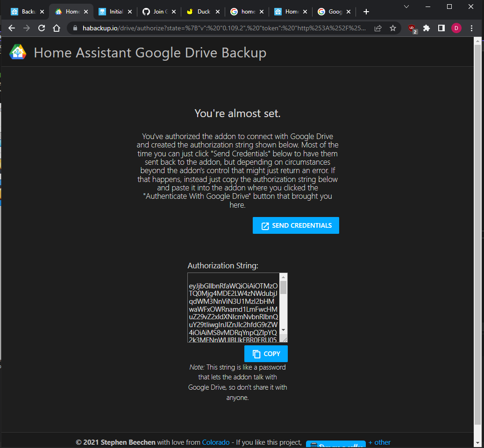Click the textarea scroll-down arrow
The width and height of the screenshot is (484, 448).
[284, 330]
